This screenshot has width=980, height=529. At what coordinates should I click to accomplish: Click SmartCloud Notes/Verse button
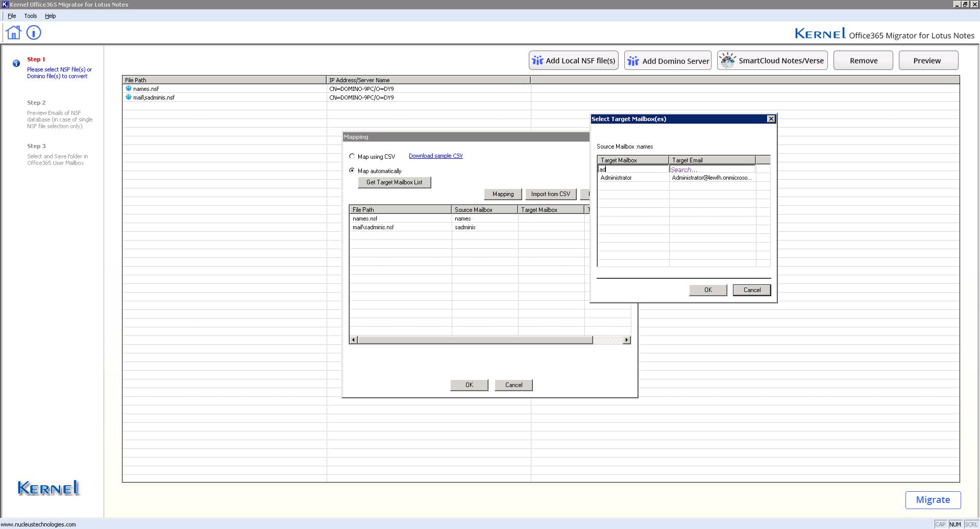[x=772, y=60]
